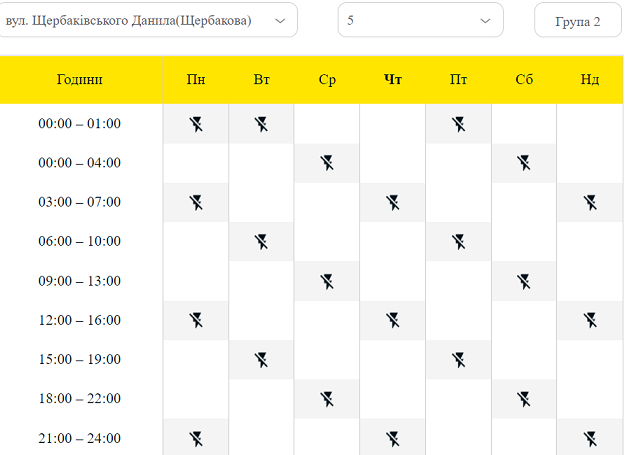627x455 pixels.
Task: Select the Пн column header
Action: point(196,80)
